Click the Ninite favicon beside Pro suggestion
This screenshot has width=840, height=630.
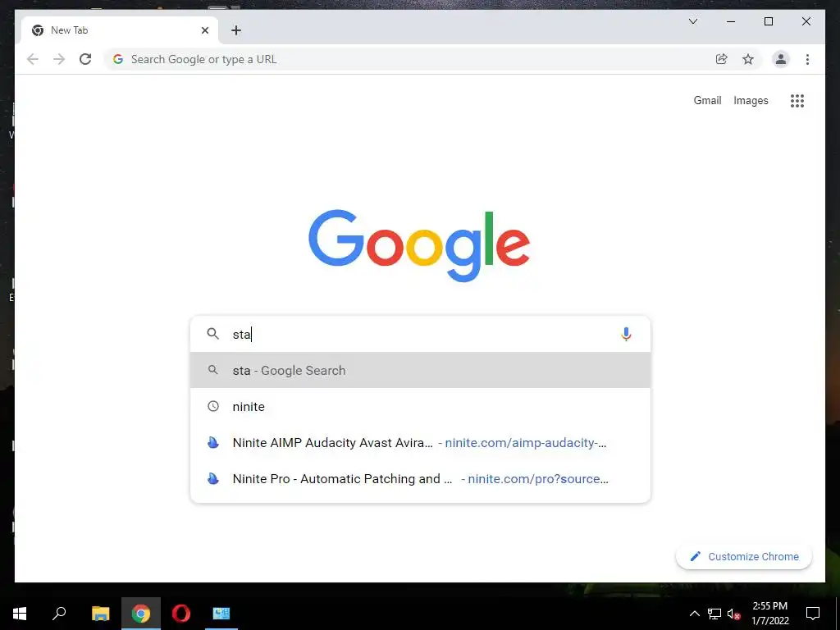coord(213,478)
